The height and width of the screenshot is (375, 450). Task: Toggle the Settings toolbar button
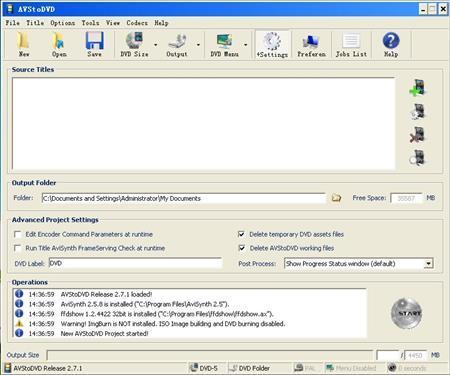(x=272, y=45)
